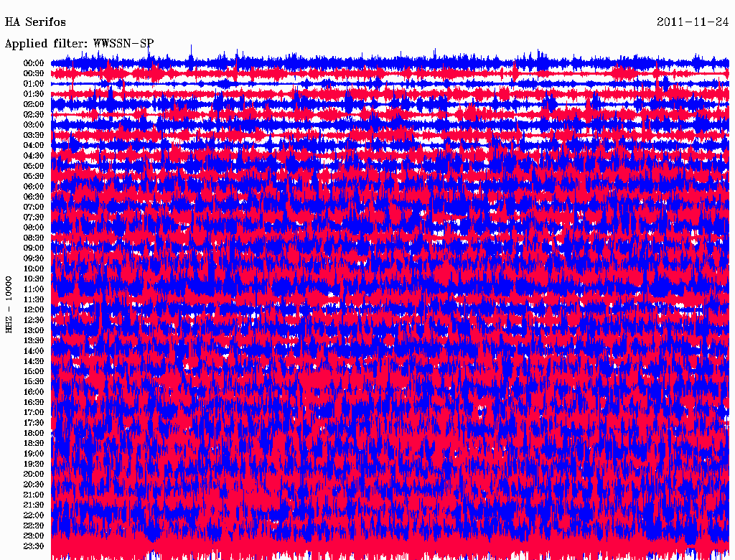Image resolution: width=735 pixels, height=560 pixels.
Task: Click the time label '00:00'
Action: [x=34, y=63]
